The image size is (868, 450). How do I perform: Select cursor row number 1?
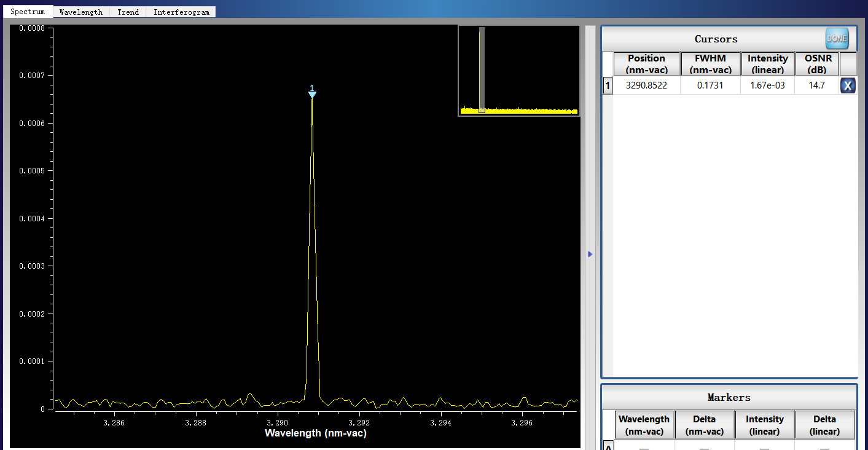click(608, 85)
